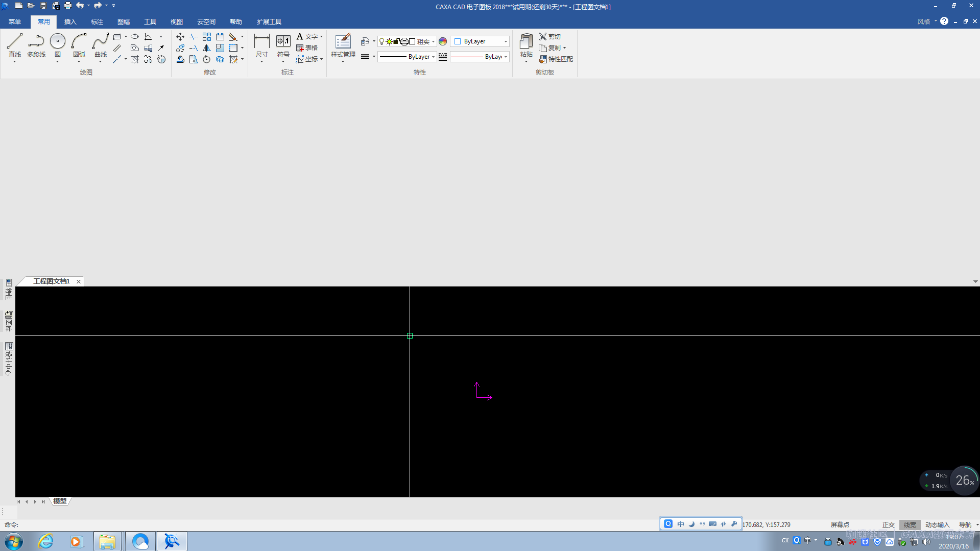980x551 pixels.
Task: Expand the 直线 tool dropdown arrow
Action: [x=15, y=62]
